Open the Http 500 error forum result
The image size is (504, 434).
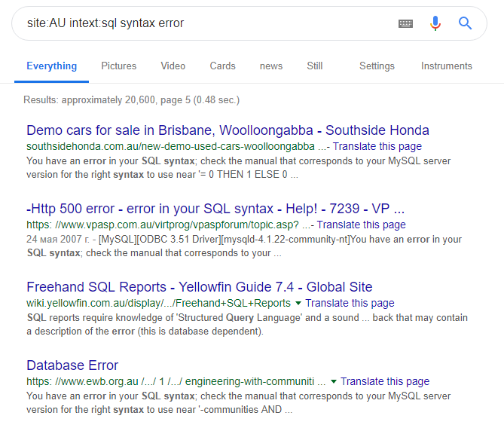[215, 209]
